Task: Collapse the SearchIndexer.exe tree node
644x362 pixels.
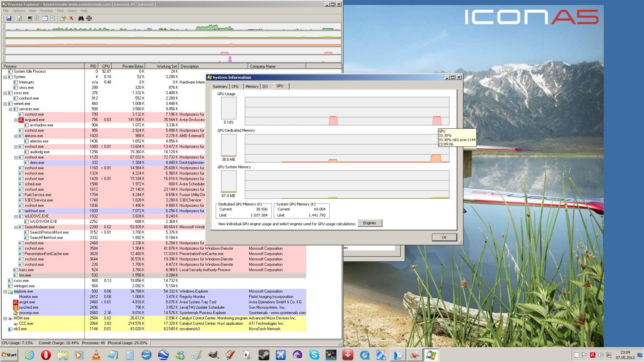Action: (x=16, y=227)
